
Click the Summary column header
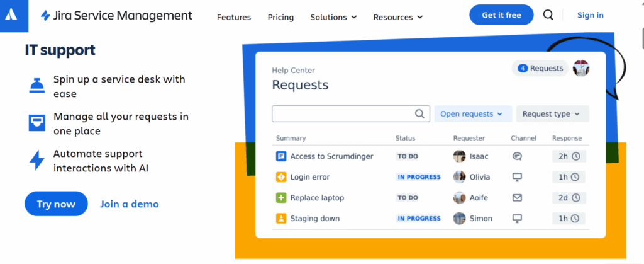pyautogui.click(x=291, y=138)
